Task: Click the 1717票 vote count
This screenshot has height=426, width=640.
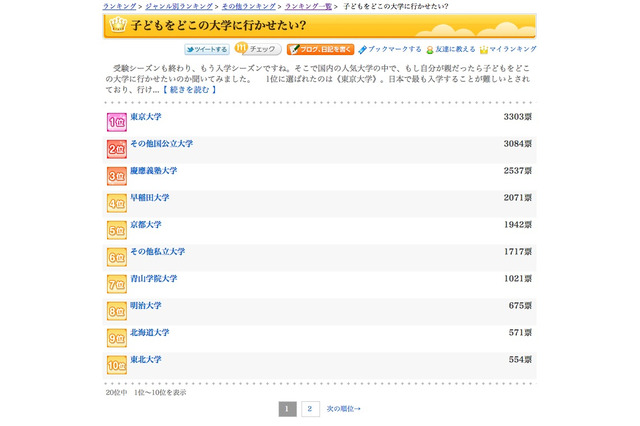Action: click(x=518, y=251)
